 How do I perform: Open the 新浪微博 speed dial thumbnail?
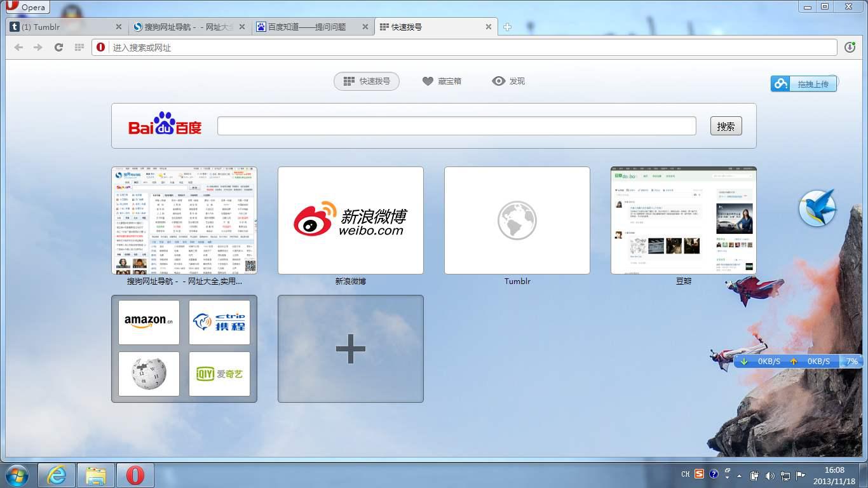pyautogui.click(x=350, y=220)
